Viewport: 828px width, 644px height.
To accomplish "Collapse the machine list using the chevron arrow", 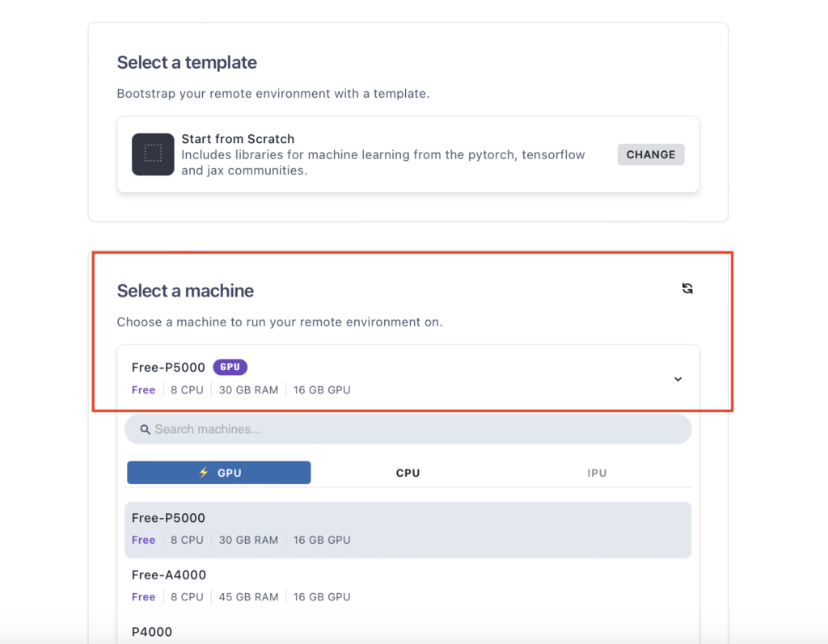I will click(x=678, y=379).
